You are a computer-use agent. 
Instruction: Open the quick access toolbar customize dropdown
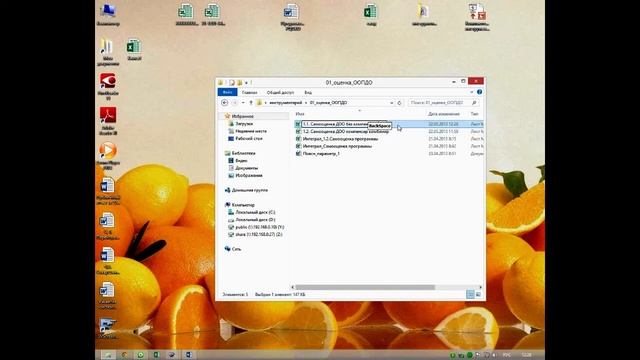246,83
